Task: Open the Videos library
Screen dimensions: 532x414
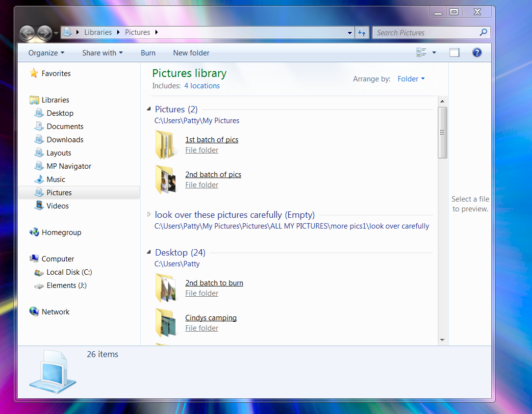Action: 57,206
